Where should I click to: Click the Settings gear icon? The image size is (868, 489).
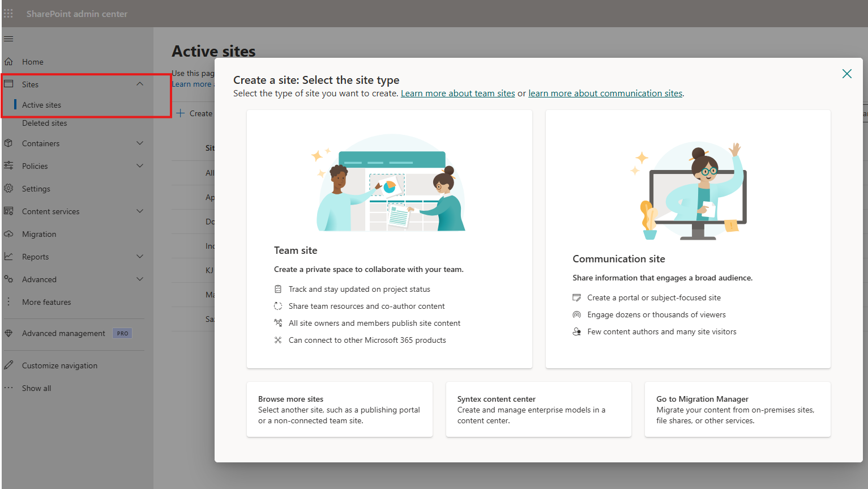point(9,188)
